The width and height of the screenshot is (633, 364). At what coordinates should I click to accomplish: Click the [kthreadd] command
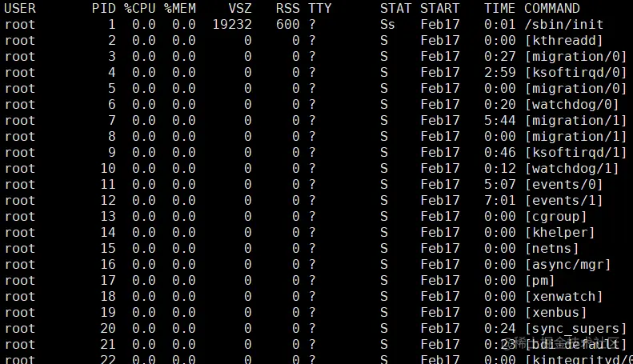click(x=564, y=40)
